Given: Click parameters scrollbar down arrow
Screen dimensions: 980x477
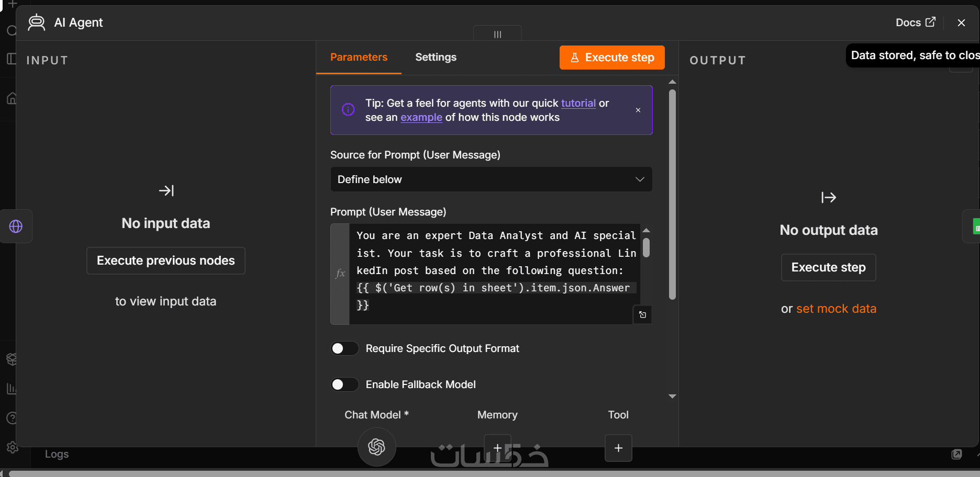Looking at the screenshot, I should pyautogui.click(x=673, y=396).
